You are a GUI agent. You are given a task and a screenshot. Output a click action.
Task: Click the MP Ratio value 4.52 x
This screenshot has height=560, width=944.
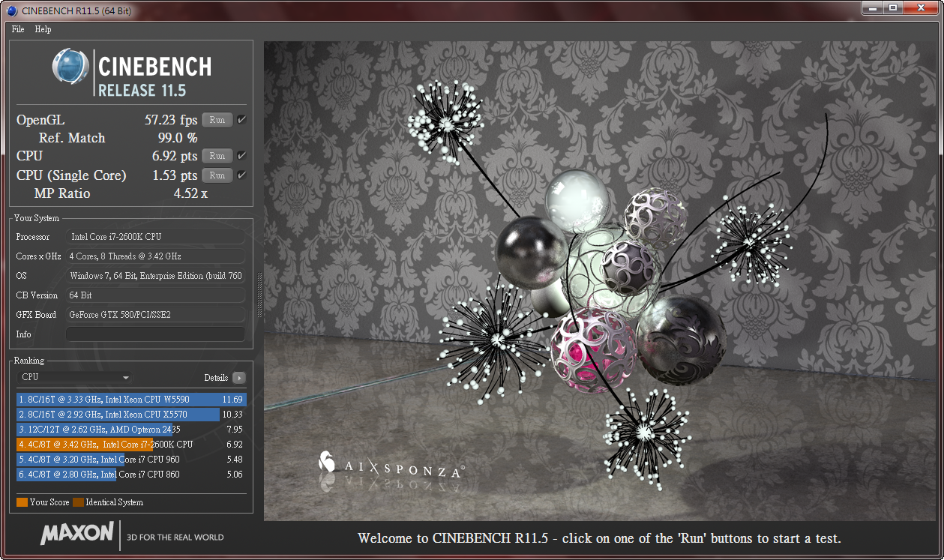(190, 193)
